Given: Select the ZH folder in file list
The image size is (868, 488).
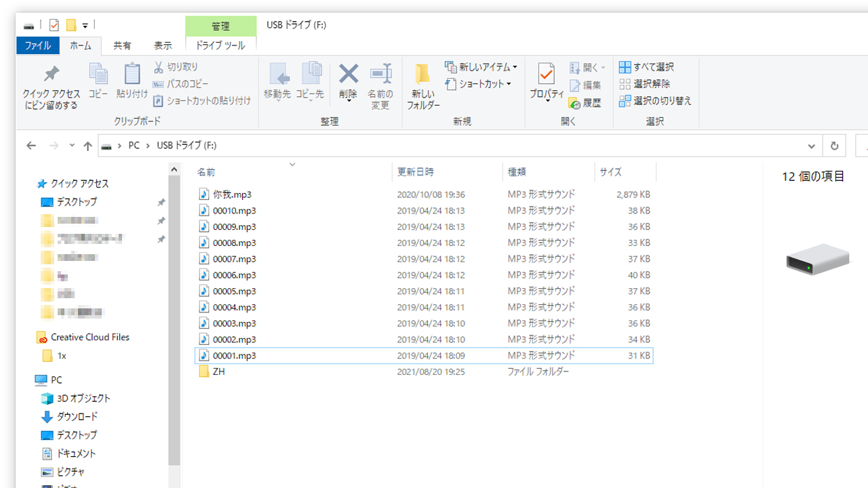Looking at the screenshot, I should 218,371.
